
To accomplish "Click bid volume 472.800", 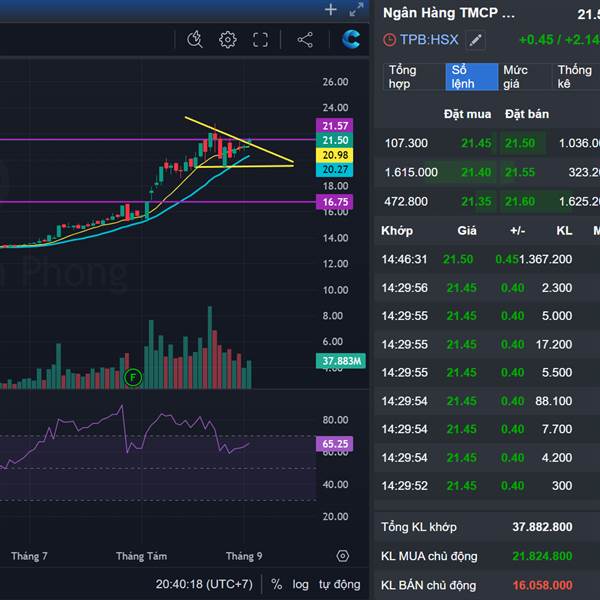I will pos(406,201).
